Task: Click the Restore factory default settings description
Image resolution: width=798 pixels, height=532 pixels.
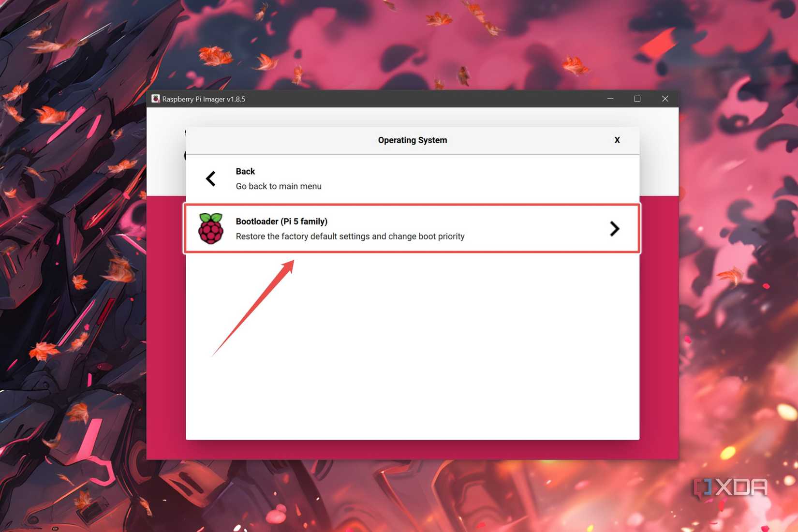Action: [x=350, y=236]
